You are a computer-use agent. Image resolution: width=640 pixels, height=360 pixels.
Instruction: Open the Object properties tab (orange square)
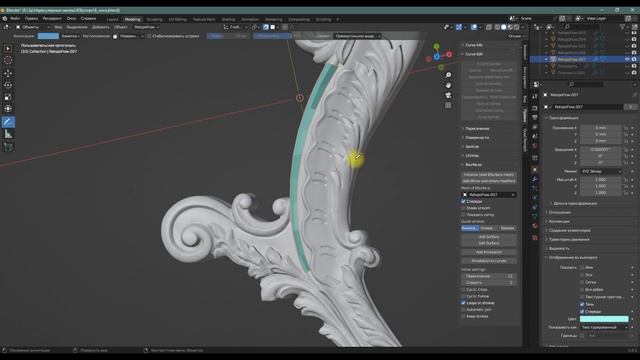coord(535,169)
